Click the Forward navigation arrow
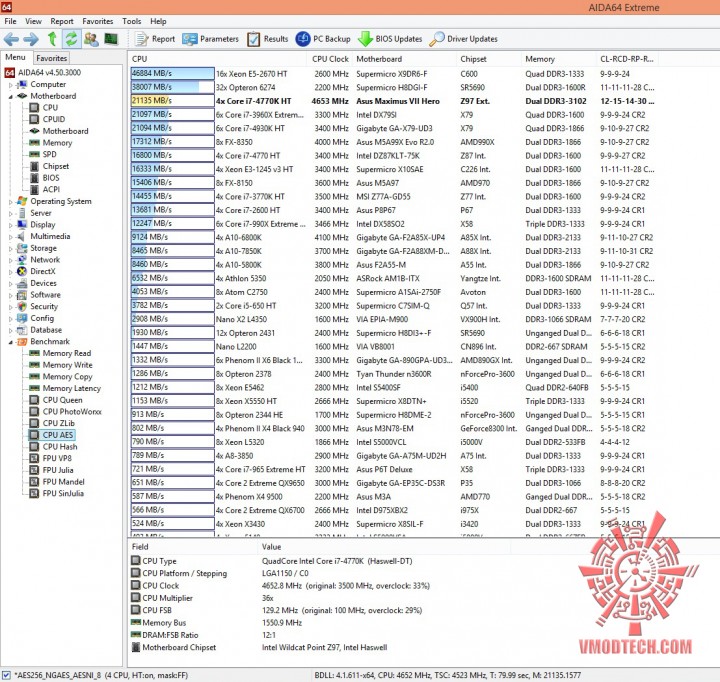The image size is (720, 682). tap(31, 39)
